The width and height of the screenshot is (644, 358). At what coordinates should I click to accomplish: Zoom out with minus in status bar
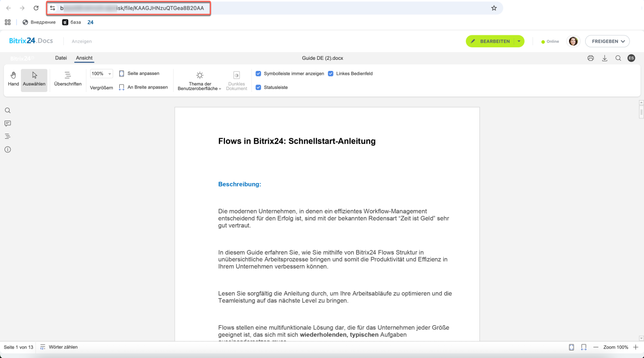(596, 347)
